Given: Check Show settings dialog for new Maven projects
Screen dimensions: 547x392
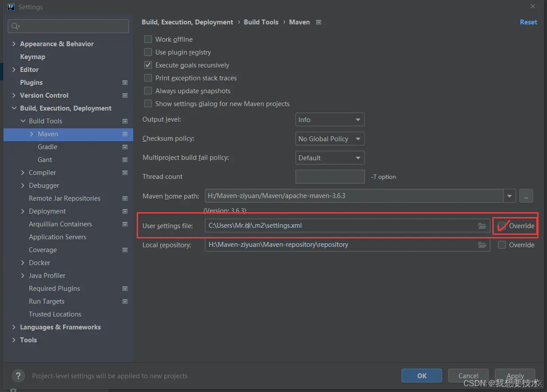Looking at the screenshot, I should tap(148, 104).
